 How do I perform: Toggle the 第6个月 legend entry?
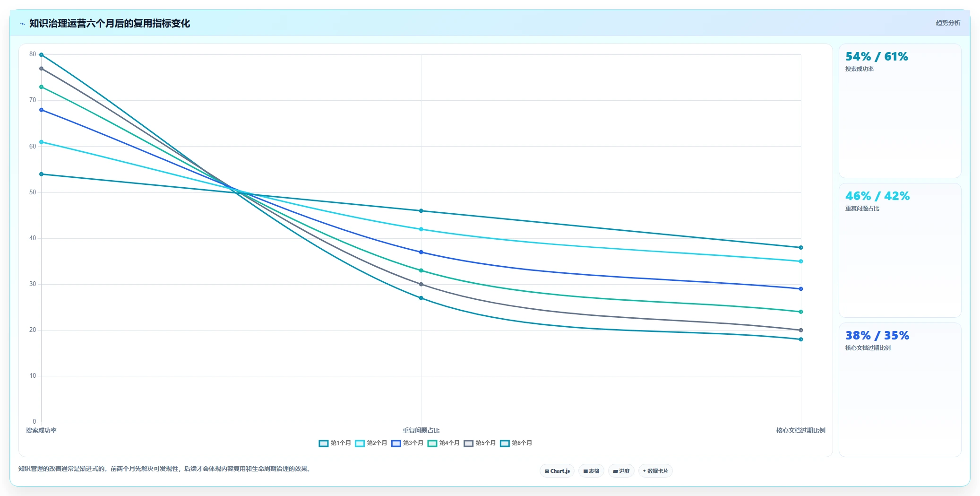coord(516,443)
